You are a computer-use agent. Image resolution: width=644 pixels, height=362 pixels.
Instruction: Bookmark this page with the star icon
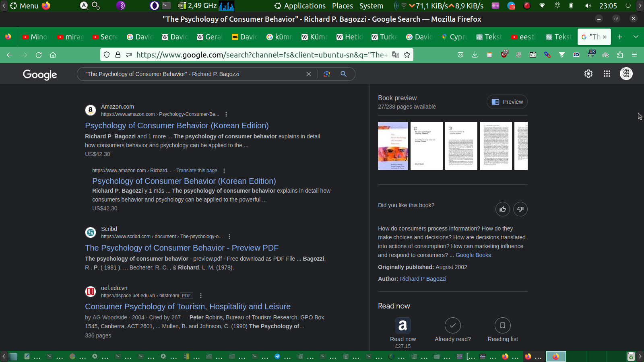point(407,55)
